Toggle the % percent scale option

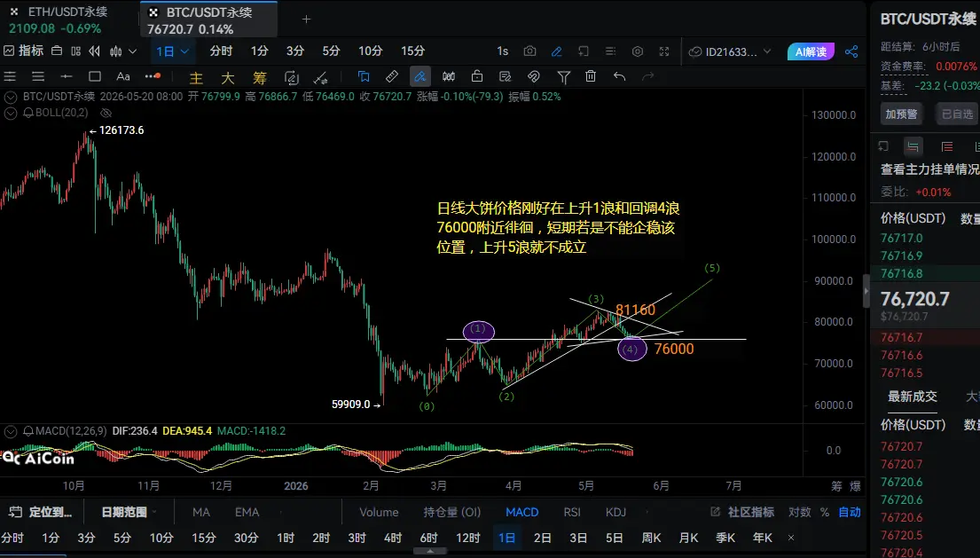click(x=825, y=513)
